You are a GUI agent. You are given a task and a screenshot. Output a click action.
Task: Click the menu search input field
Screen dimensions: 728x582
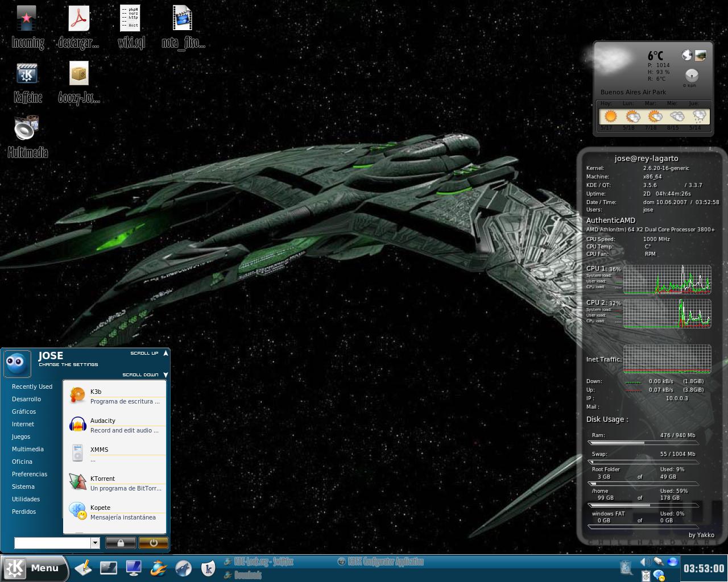click(x=52, y=543)
